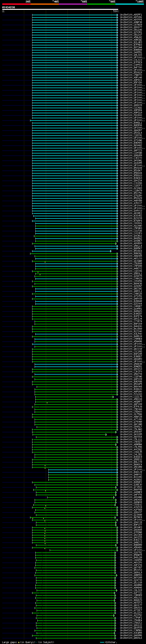Select the UniRef100_Q6DGY8 label

131,105
